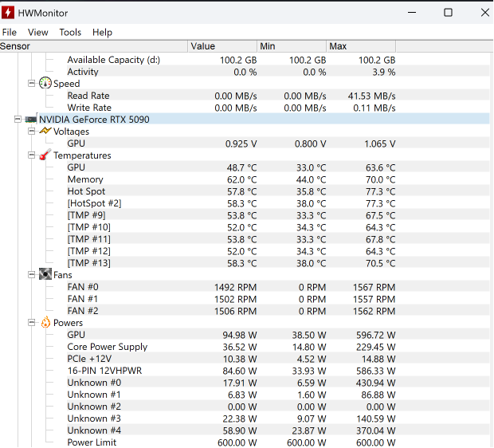Open the Tools menu
The image size is (494, 448).
pos(70,32)
